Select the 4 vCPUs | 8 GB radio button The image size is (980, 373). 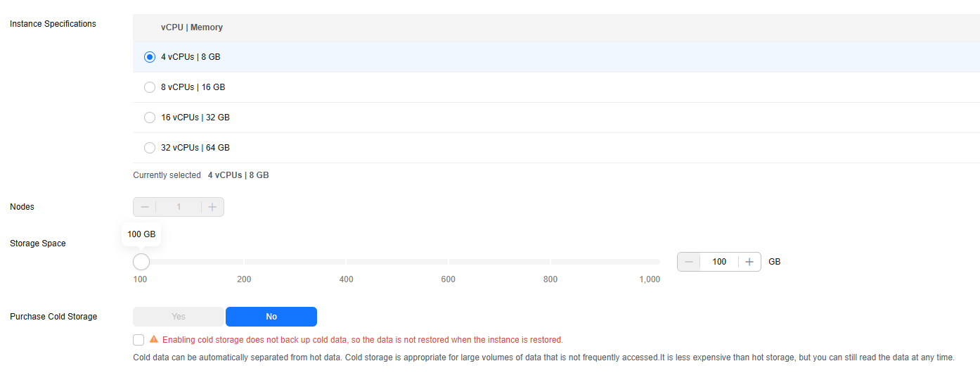click(150, 57)
